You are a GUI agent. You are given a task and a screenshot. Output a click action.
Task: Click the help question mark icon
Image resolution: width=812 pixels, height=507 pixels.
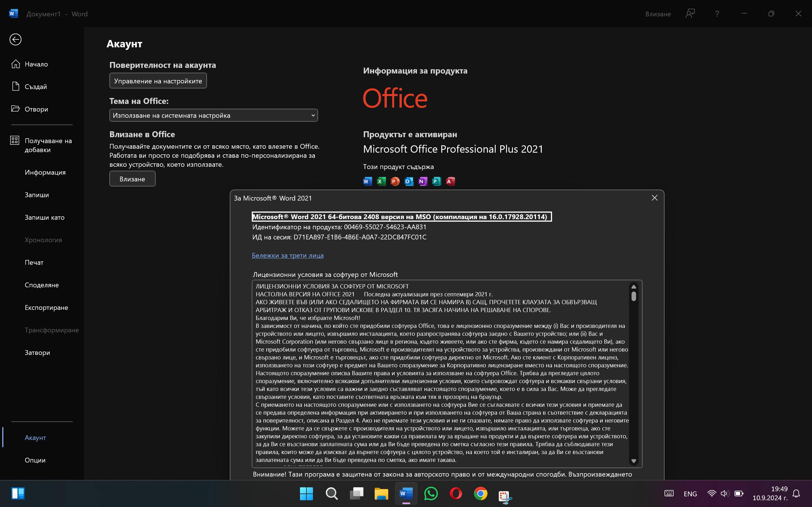(x=717, y=14)
